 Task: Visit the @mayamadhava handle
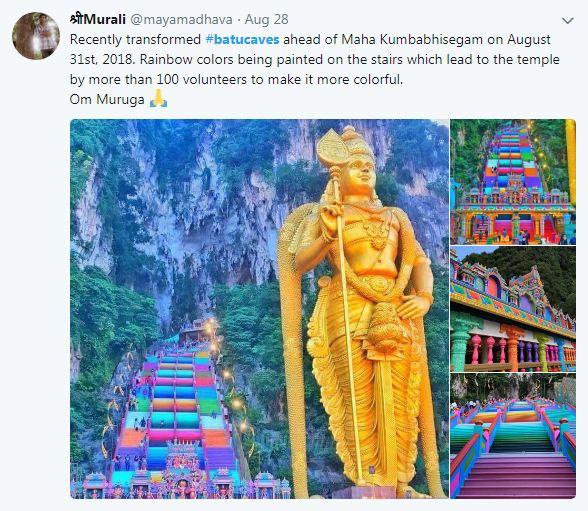[181, 19]
